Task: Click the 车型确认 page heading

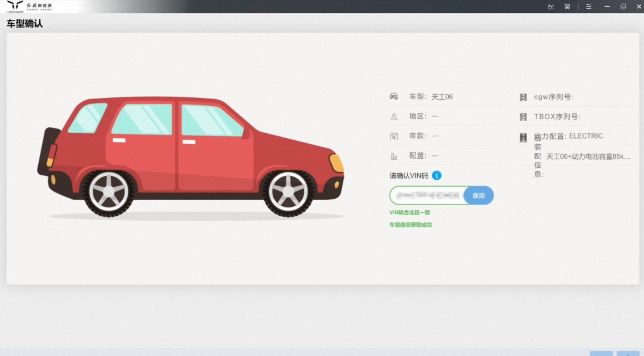Action: tap(25, 24)
